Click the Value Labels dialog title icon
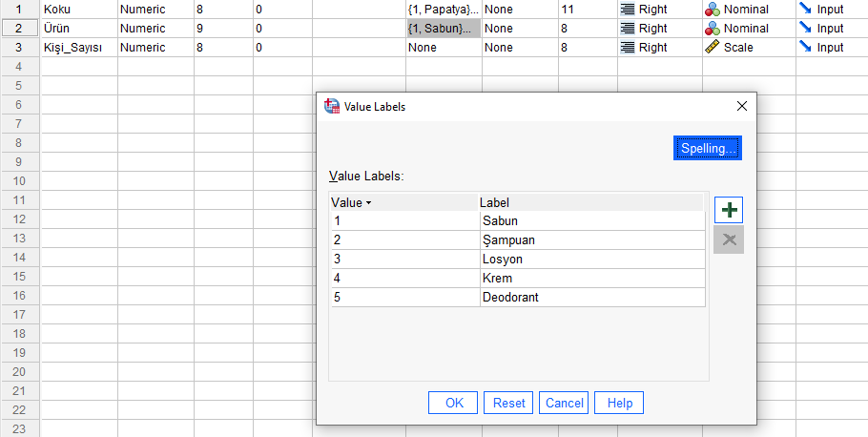 (x=332, y=107)
